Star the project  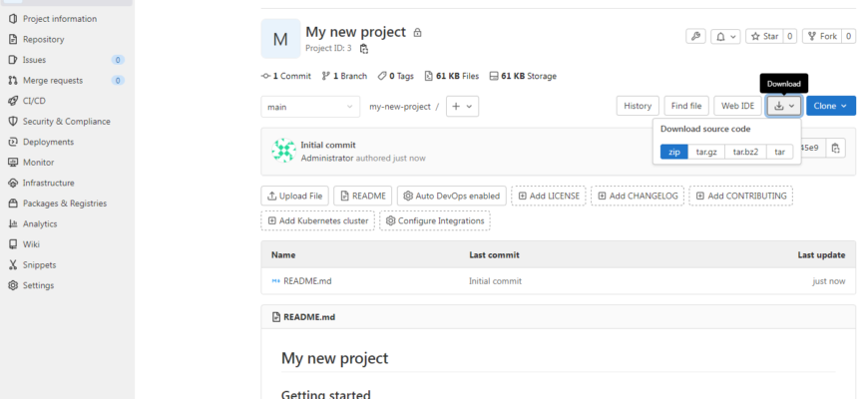[x=764, y=37]
